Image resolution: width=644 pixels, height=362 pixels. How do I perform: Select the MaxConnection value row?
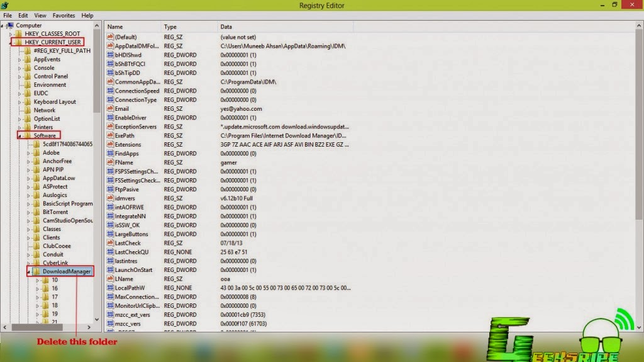point(228,297)
